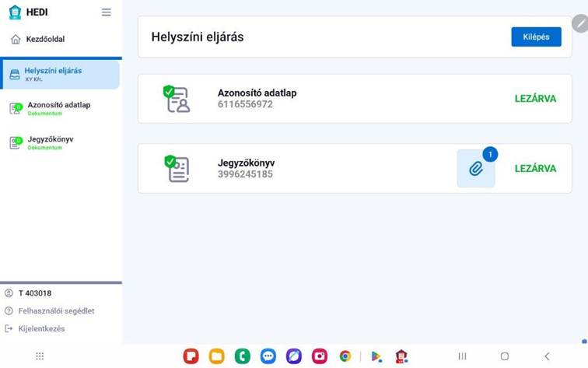Image resolution: width=588 pixels, height=368 pixels.
Task: Open Jegyzőkönyv document in sidebar
Action: click(x=51, y=142)
